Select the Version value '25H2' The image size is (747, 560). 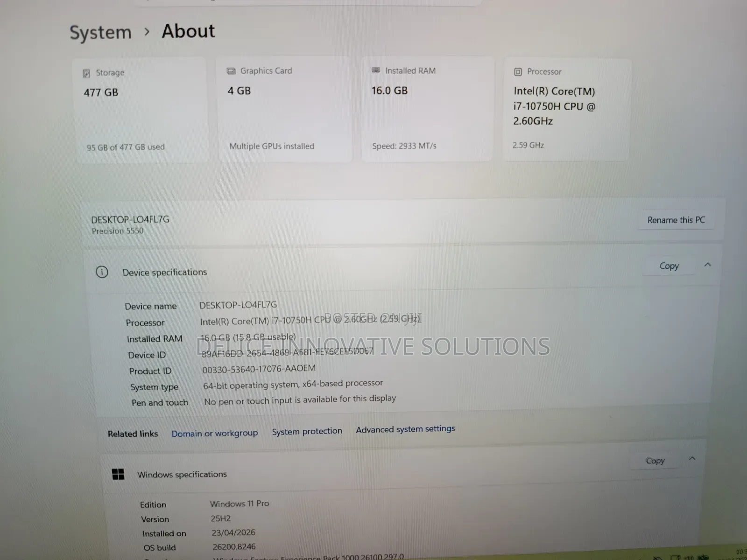[x=221, y=518]
